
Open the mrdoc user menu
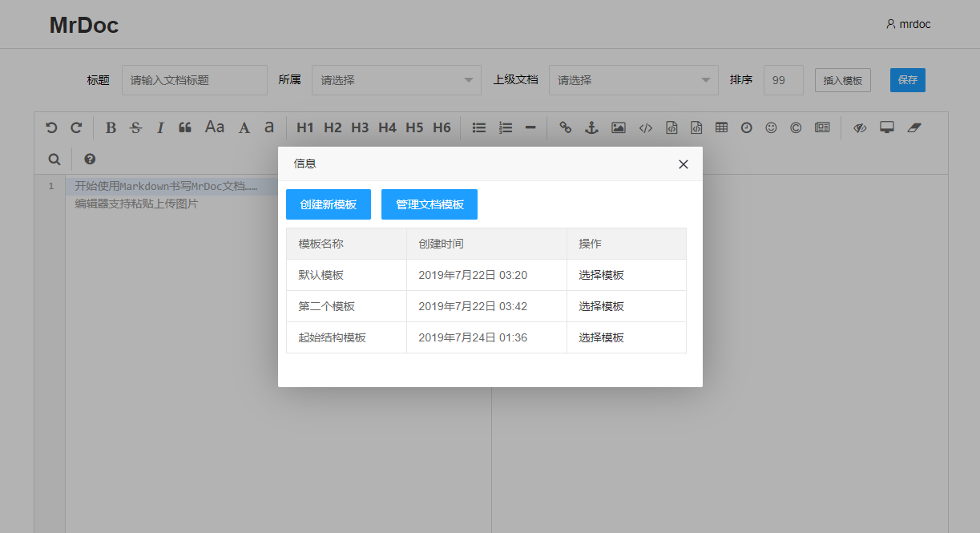tap(909, 24)
